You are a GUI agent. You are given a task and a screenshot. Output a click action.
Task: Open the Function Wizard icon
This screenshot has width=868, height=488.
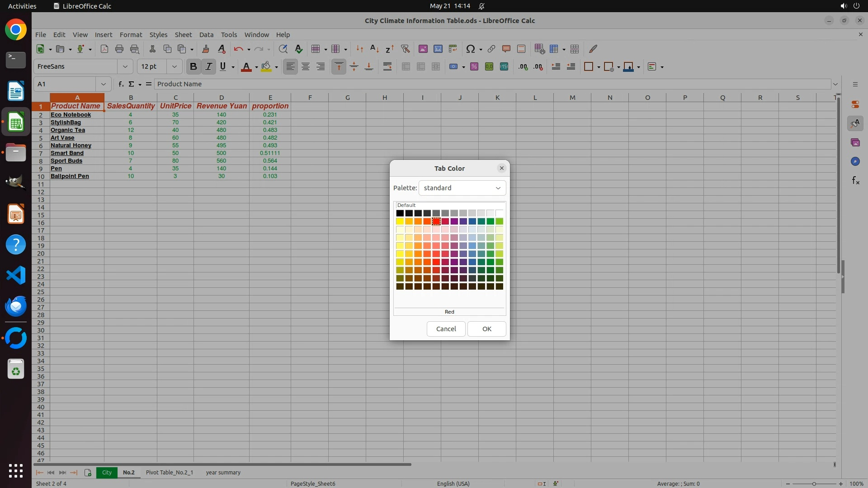[121, 84]
